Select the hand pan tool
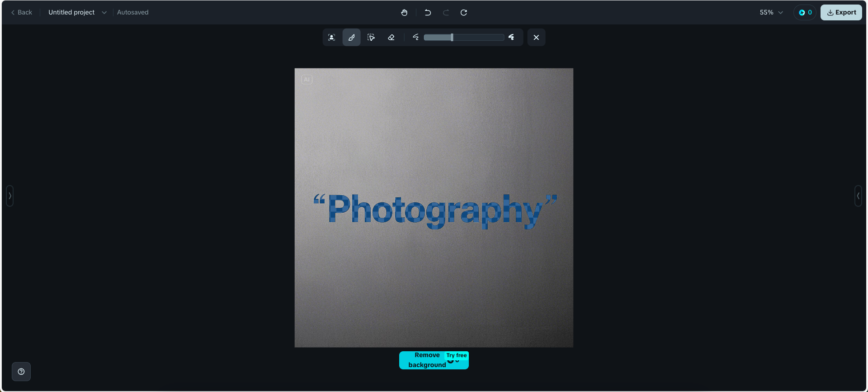Image resolution: width=868 pixels, height=392 pixels. tap(404, 13)
